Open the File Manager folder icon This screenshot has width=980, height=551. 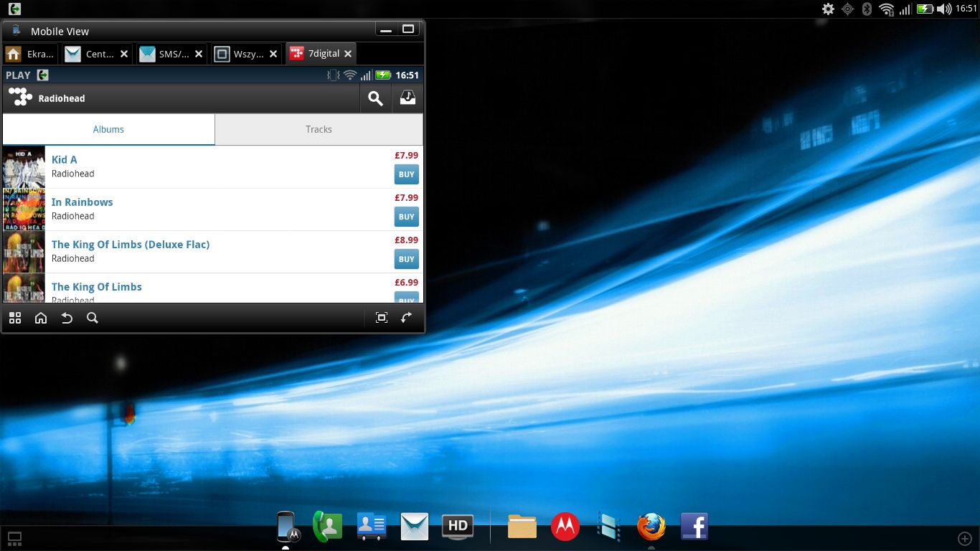(522, 527)
